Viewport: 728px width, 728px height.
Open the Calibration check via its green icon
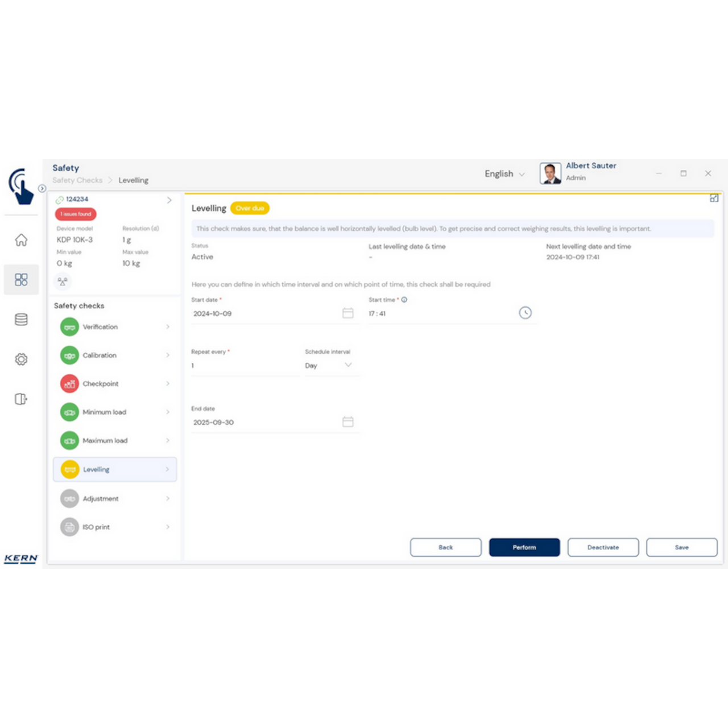click(x=69, y=355)
